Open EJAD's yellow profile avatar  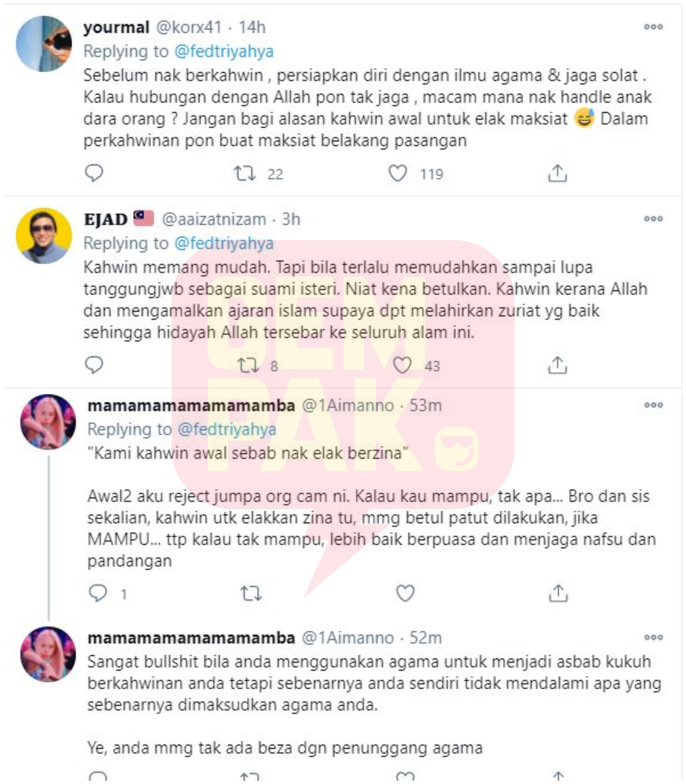(x=44, y=236)
